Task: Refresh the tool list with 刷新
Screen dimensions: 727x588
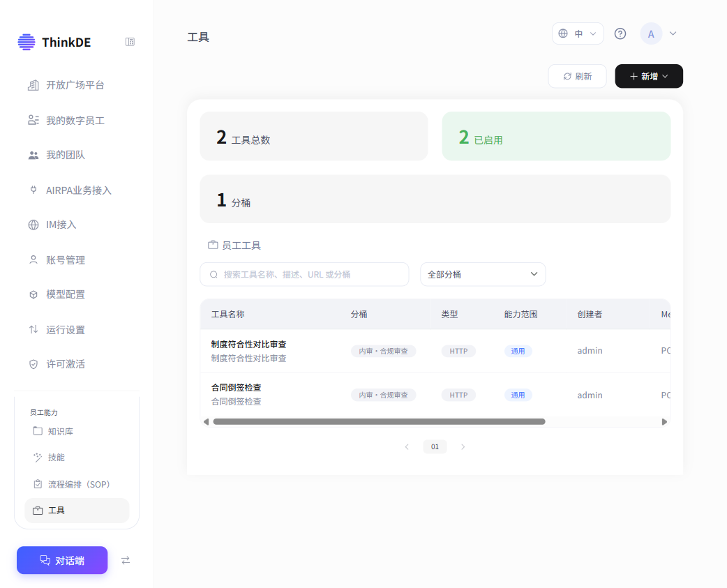Action: tap(577, 76)
